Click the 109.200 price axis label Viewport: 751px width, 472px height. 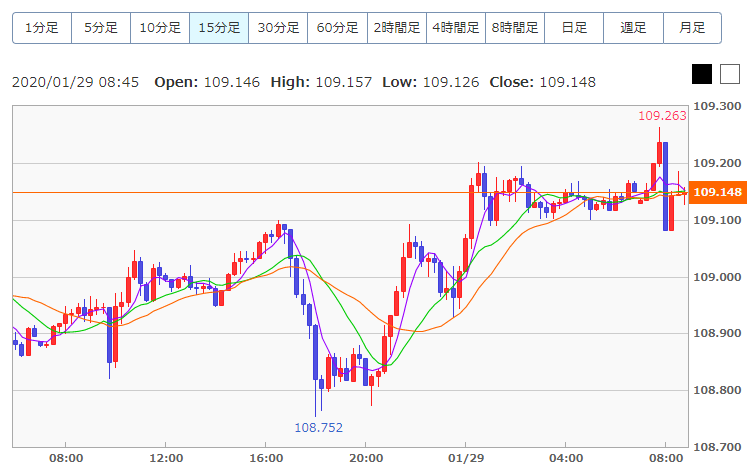click(x=717, y=163)
